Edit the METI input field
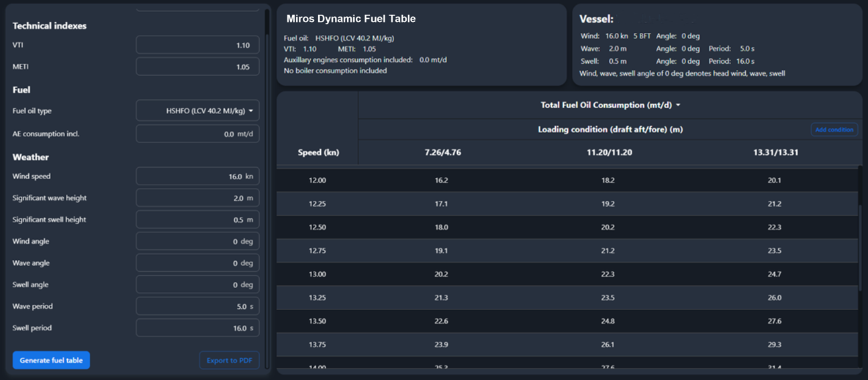 [x=197, y=67]
